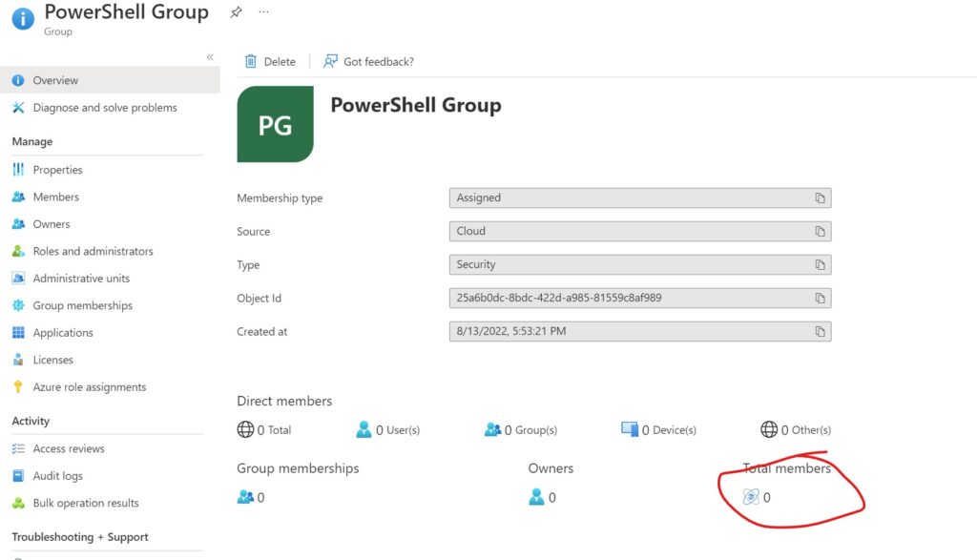Open Access reviews under Activity
977x560 pixels.
pyautogui.click(x=69, y=448)
